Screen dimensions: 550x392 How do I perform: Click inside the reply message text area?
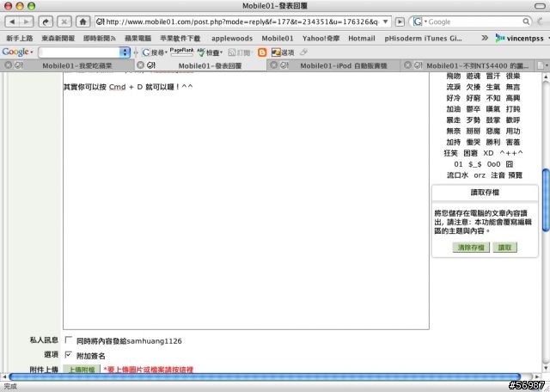point(246,200)
